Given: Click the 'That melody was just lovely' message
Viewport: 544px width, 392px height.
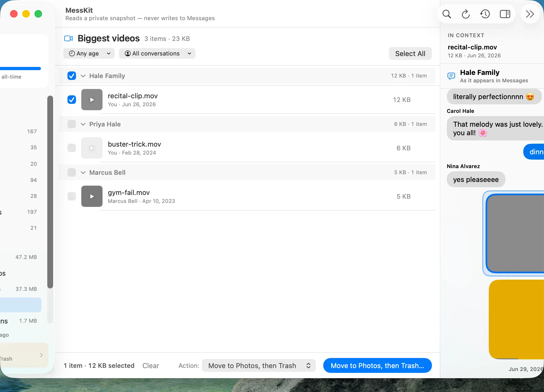Looking at the screenshot, I should [x=496, y=128].
